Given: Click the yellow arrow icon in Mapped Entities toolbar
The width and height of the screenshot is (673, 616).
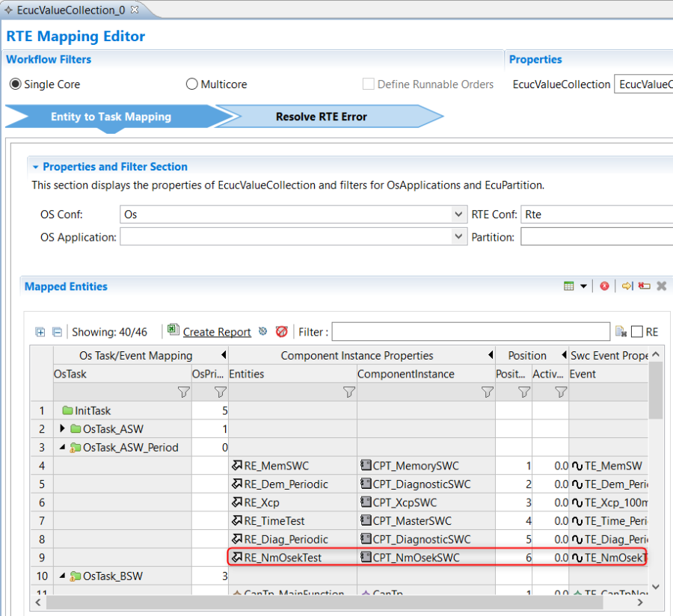Looking at the screenshot, I should [627, 286].
